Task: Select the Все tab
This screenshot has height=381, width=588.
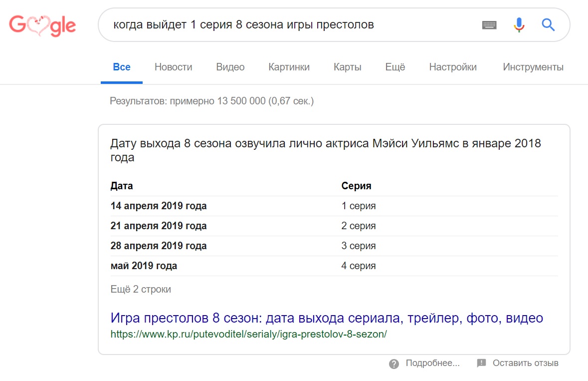Action: tap(122, 67)
